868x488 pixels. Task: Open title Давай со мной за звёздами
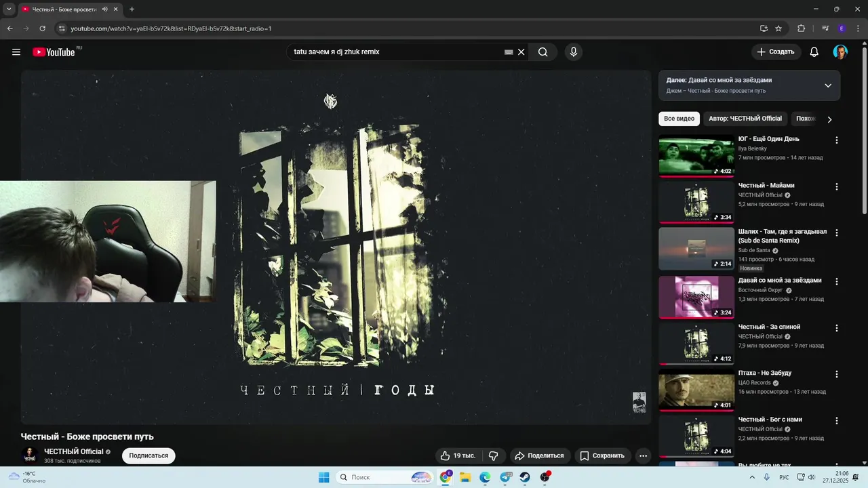[780, 281]
